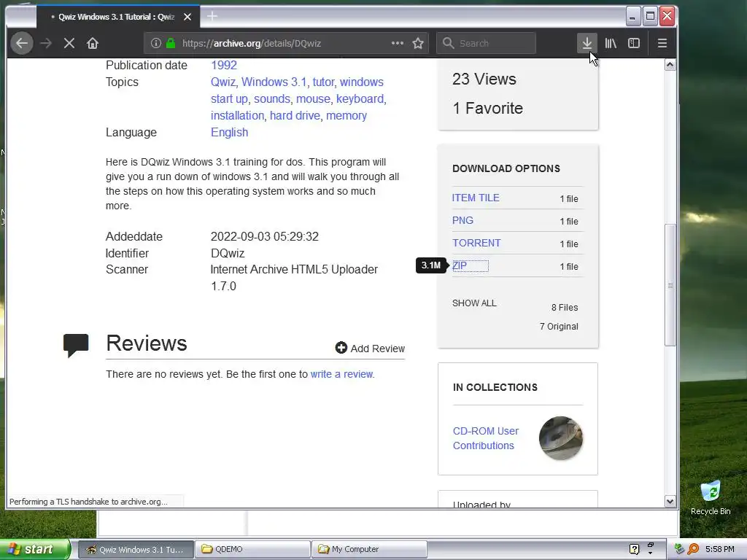This screenshot has height=560, width=747.
Task: Click the green secure connection padlock
Action: [x=171, y=43]
